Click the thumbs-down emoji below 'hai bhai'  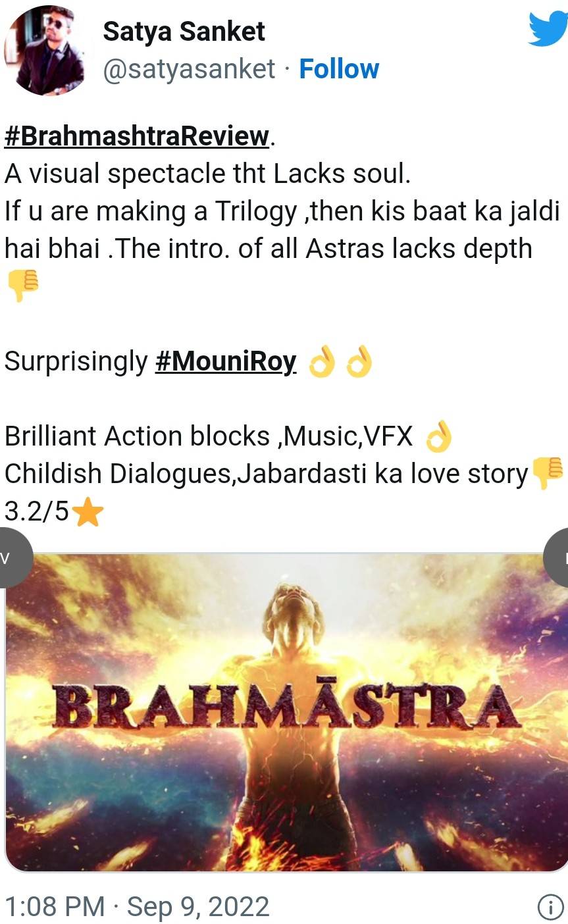(22, 286)
